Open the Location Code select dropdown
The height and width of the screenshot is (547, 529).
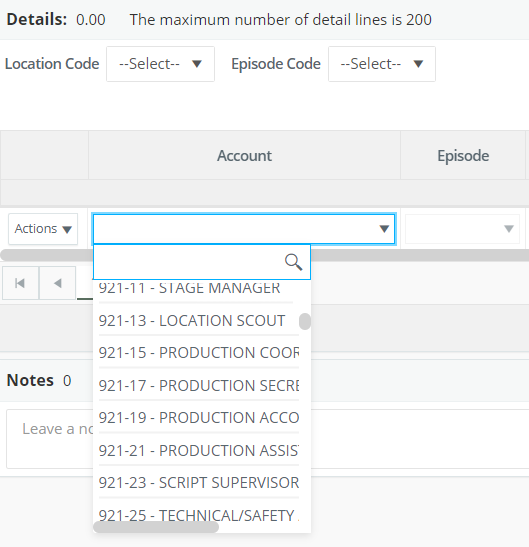[x=161, y=64]
